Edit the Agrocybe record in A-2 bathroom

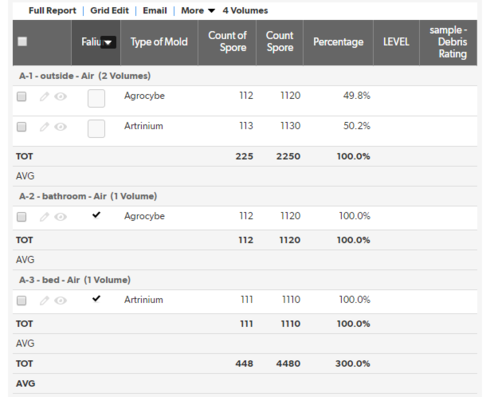pyautogui.click(x=44, y=217)
